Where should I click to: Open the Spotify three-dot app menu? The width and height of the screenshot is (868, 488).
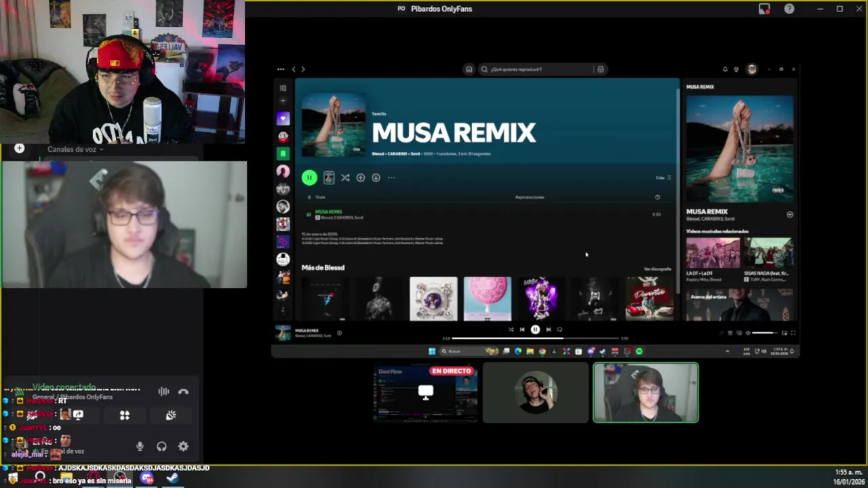pyautogui.click(x=281, y=69)
